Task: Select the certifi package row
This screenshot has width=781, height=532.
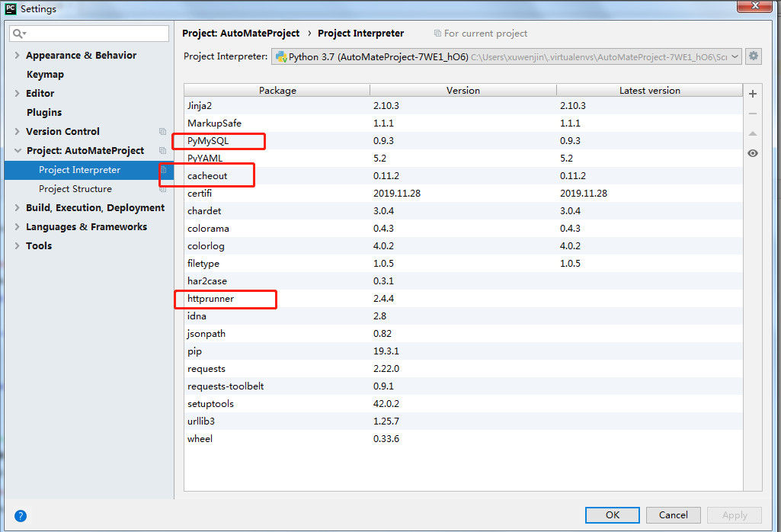Action: pyautogui.click(x=463, y=194)
